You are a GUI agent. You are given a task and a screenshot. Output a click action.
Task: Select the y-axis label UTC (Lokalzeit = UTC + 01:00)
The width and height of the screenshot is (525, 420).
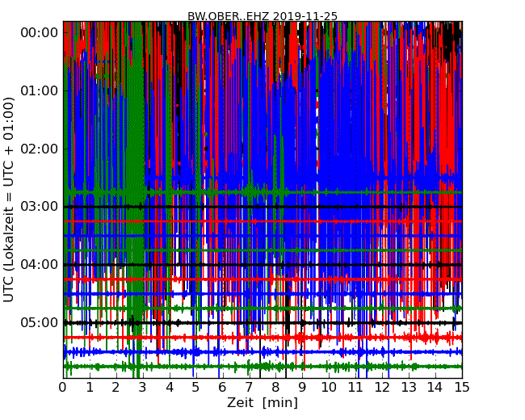click(9, 199)
